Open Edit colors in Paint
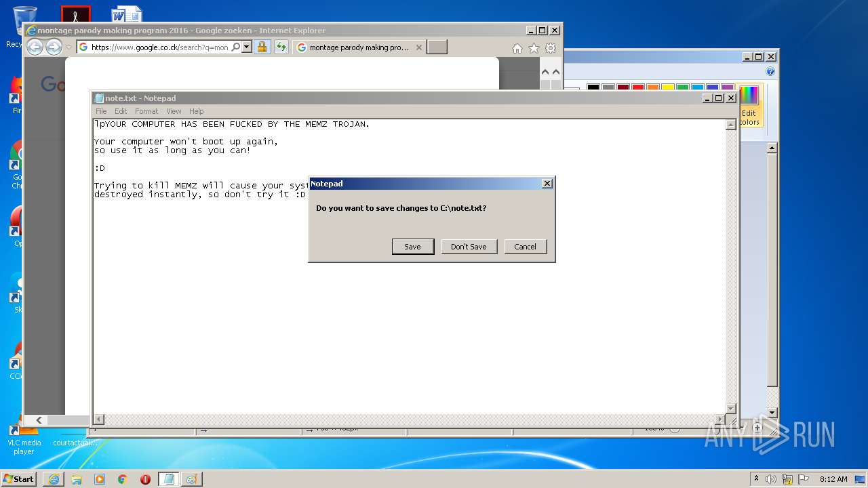Image resolution: width=868 pixels, height=488 pixels. pyautogui.click(x=749, y=105)
